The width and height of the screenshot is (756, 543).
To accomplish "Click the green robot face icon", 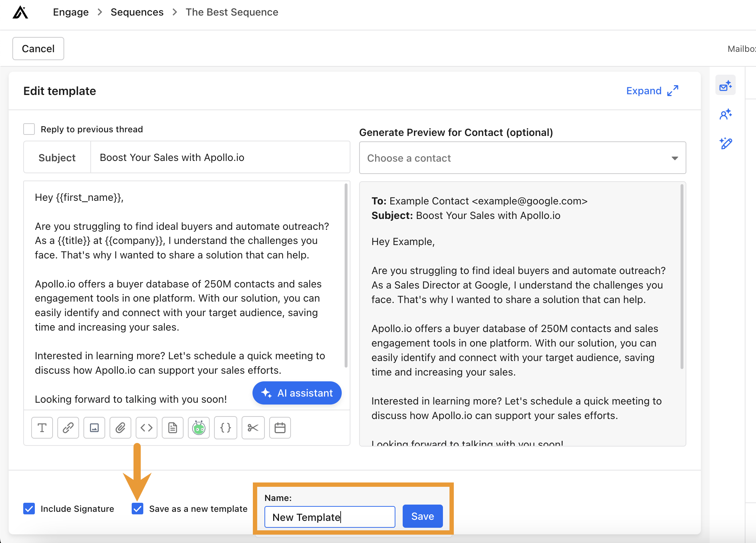I will (x=199, y=428).
